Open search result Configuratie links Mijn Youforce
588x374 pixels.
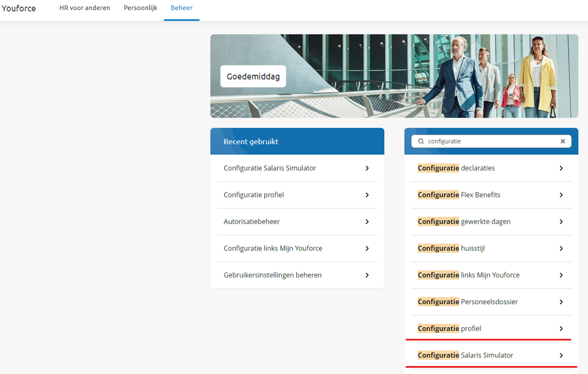(491, 275)
